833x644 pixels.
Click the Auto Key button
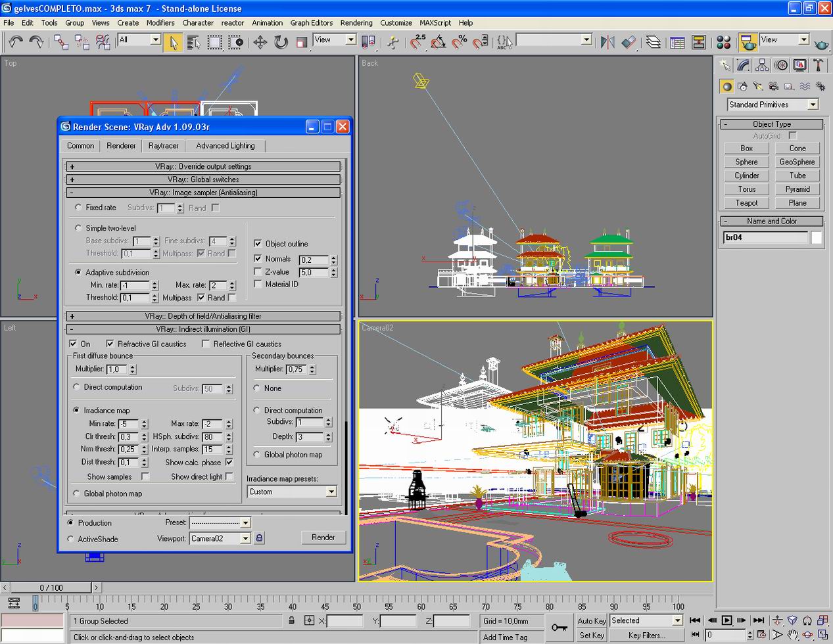(591, 620)
